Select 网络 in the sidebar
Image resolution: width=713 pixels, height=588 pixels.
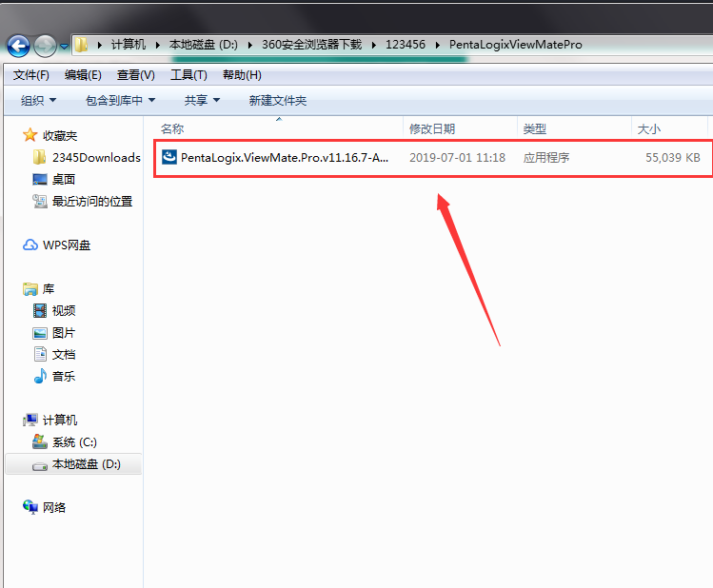pyautogui.click(x=54, y=507)
